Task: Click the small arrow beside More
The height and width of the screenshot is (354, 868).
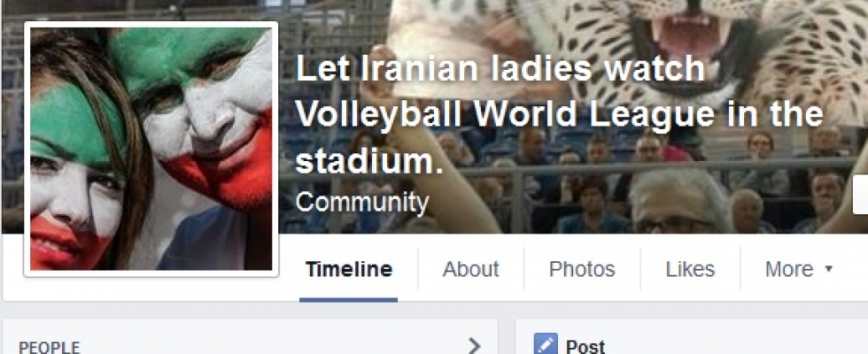Action: (x=829, y=269)
